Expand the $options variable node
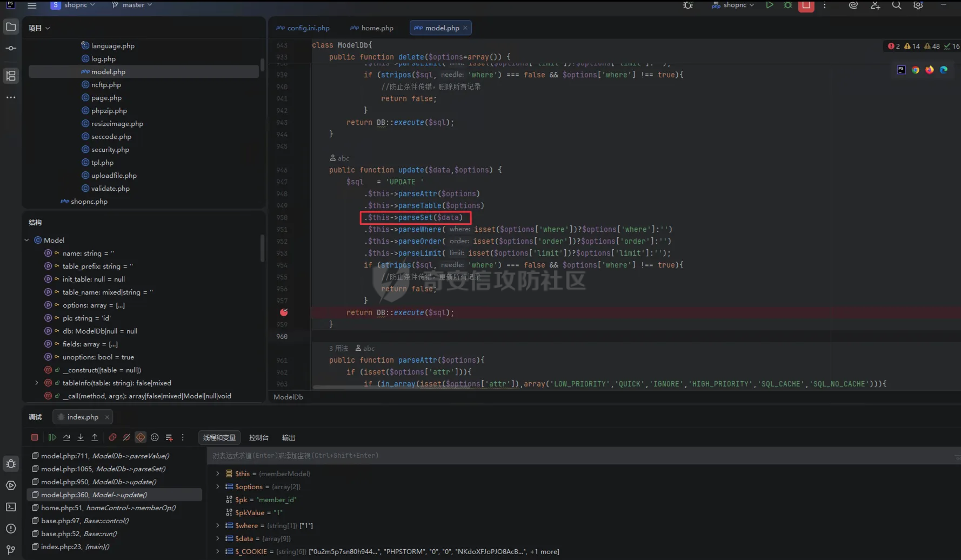The width and height of the screenshot is (961, 560). click(x=218, y=486)
